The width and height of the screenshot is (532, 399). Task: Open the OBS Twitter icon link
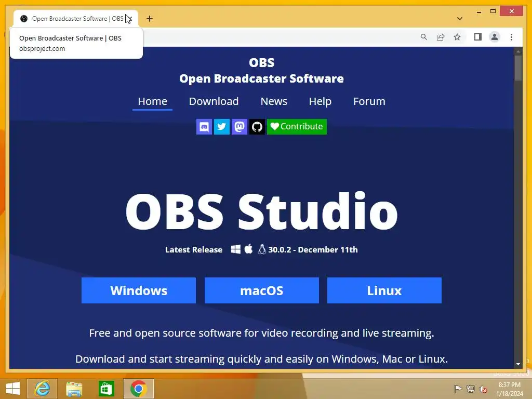(x=221, y=127)
